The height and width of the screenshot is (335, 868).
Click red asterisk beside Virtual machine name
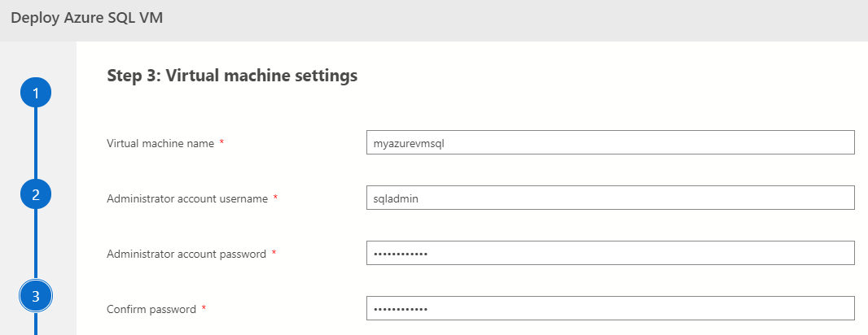[221, 143]
